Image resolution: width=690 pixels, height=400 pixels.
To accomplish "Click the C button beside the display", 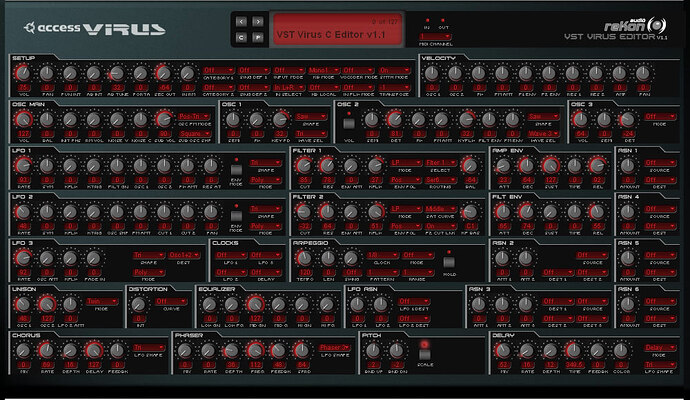I will point(241,38).
